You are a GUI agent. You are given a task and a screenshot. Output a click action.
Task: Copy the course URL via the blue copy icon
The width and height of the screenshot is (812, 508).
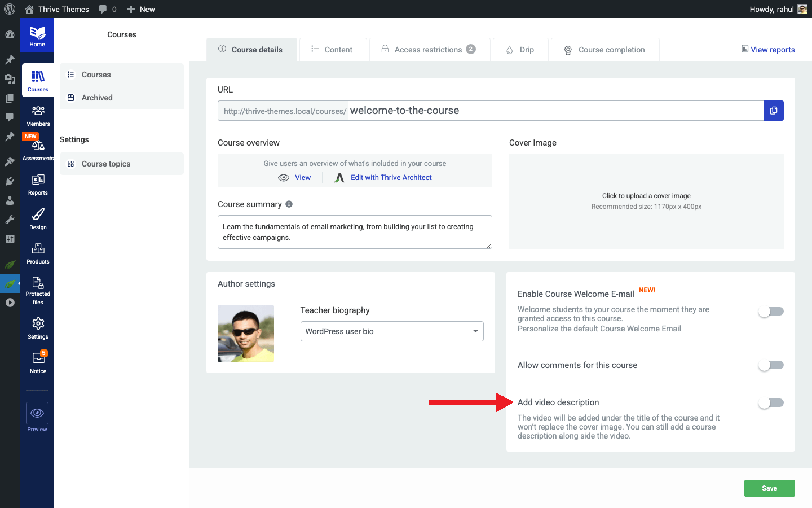click(773, 111)
